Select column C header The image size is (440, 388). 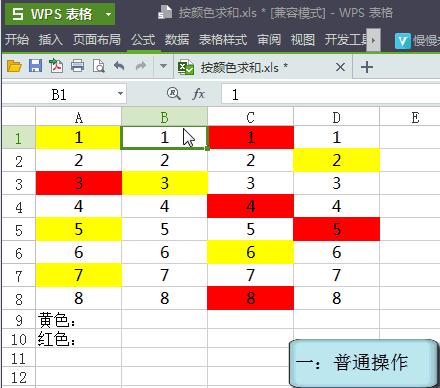tap(250, 117)
